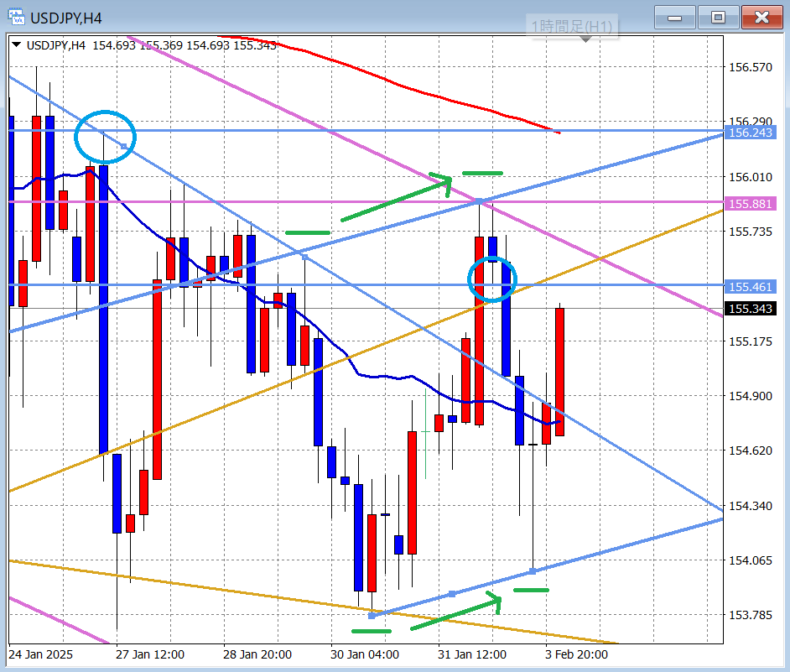Screen dimensions: 790x672
Task: Select the 156.243 blue price label
Action: click(751, 133)
